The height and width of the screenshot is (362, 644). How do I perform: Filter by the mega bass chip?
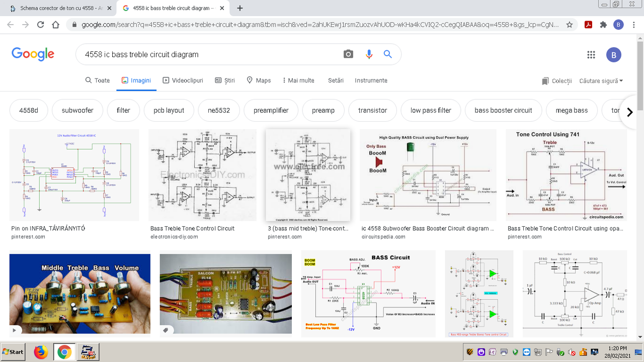pyautogui.click(x=572, y=111)
